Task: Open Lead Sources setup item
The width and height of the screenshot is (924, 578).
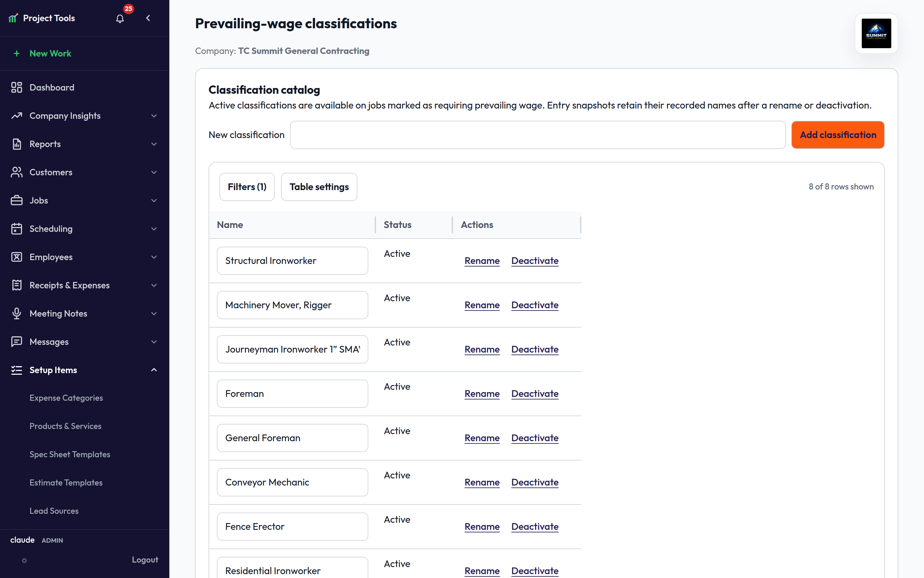Action: pyautogui.click(x=54, y=511)
